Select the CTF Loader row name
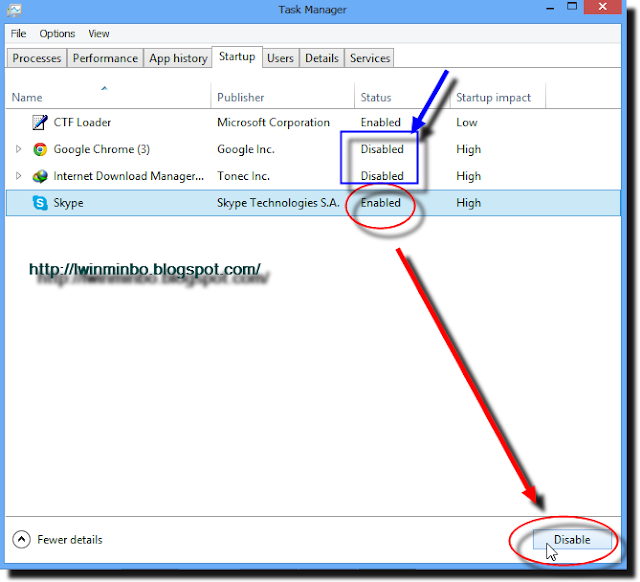Image resolution: width=640 pixels, height=582 pixels. click(x=82, y=122)
